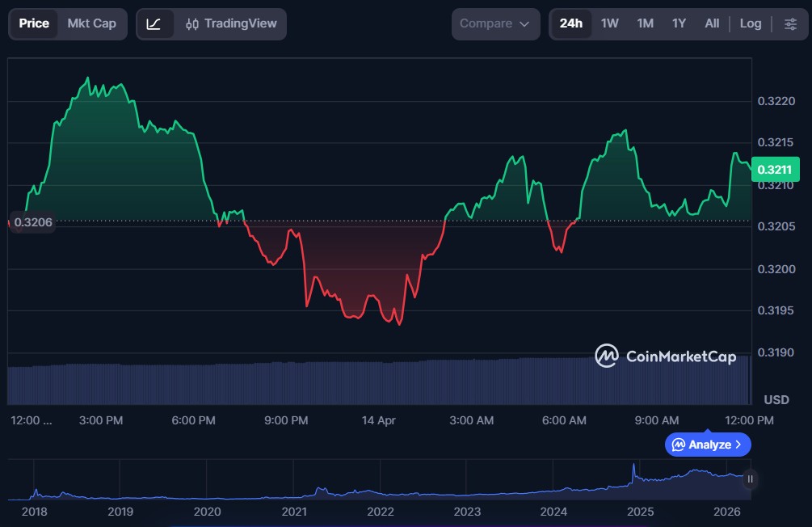The image size is (812, 527).
Task: Click the 2022 marker on the overview timeline
Action: 380,511
